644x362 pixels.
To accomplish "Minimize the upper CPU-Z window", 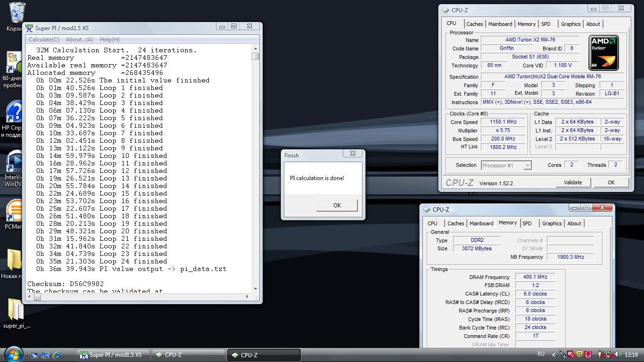I will click(594, 8).
